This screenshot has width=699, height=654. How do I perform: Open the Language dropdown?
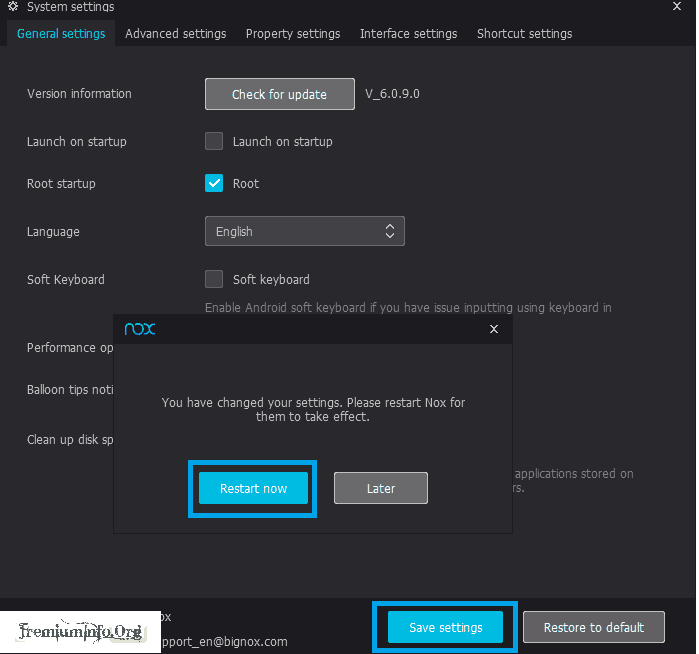coord(304,231)
